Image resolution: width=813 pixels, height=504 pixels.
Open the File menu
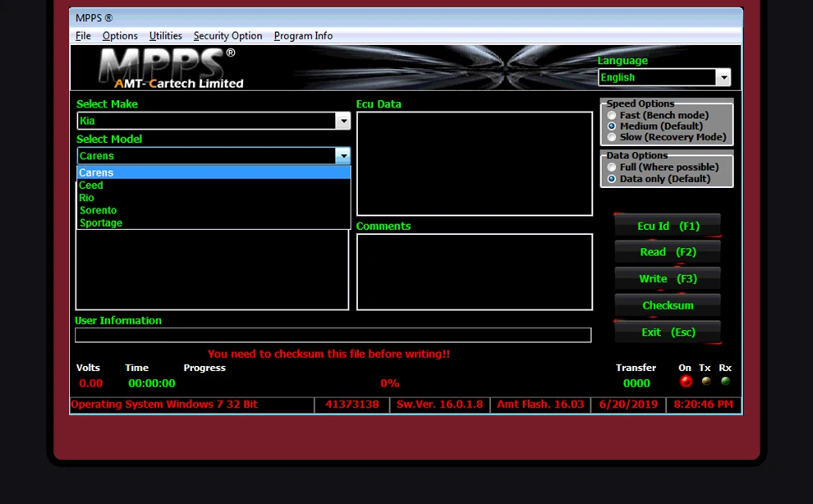(83, 36)
